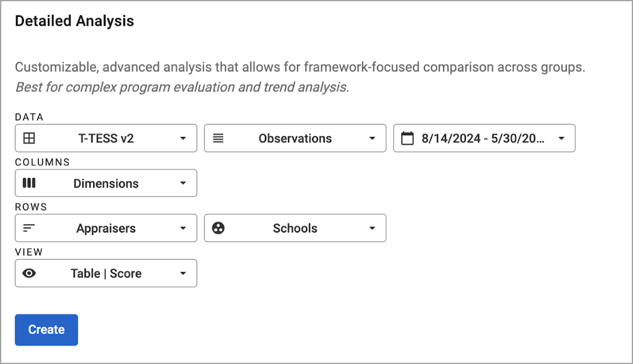Click the Detailed Analysis heading

tap(75, 21)
